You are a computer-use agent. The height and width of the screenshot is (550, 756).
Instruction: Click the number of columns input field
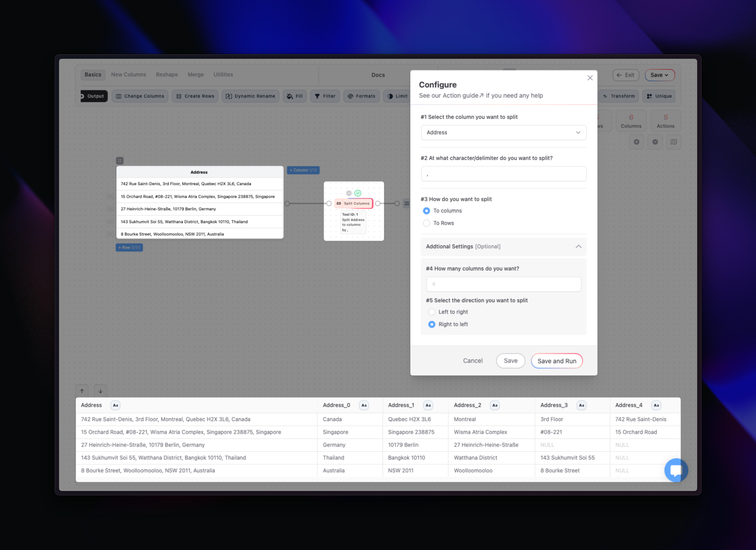click(x=503, y=284)
